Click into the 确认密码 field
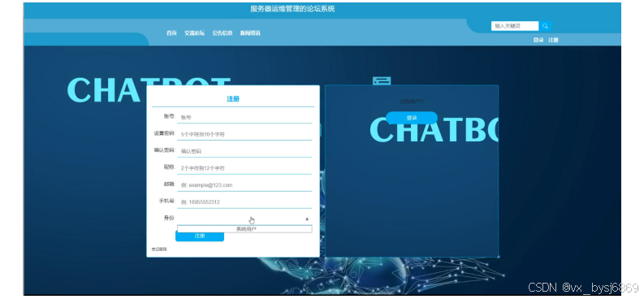644x299 pixels. point(244,151)
